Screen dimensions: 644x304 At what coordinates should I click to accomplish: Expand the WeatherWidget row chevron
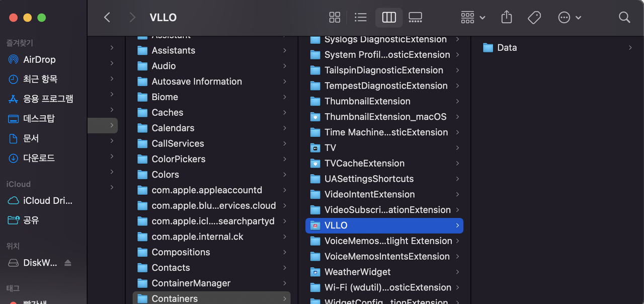click(457, 272)
